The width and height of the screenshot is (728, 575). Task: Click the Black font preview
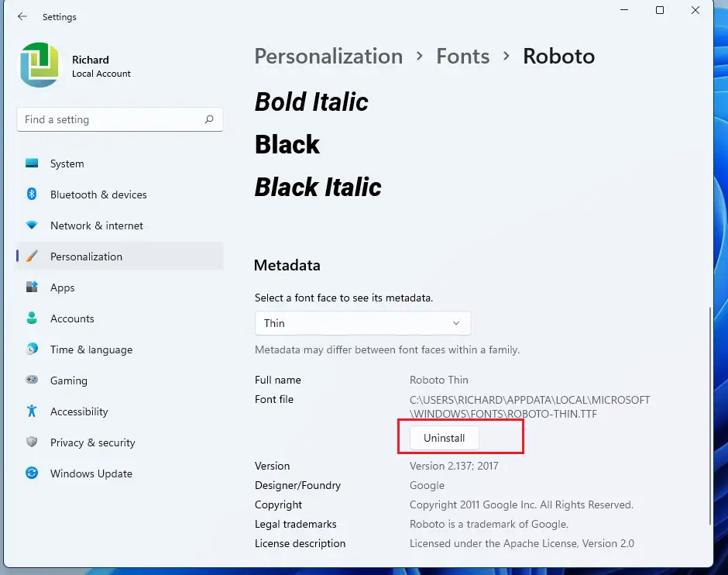287,144
